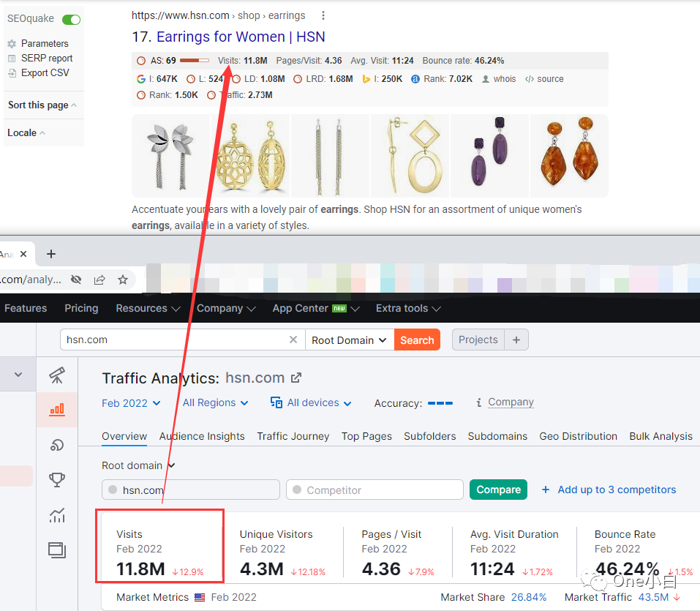Viewport: 700px width, 611px height.
Task: Toggle the All devices filter
Action: [310, 402]
